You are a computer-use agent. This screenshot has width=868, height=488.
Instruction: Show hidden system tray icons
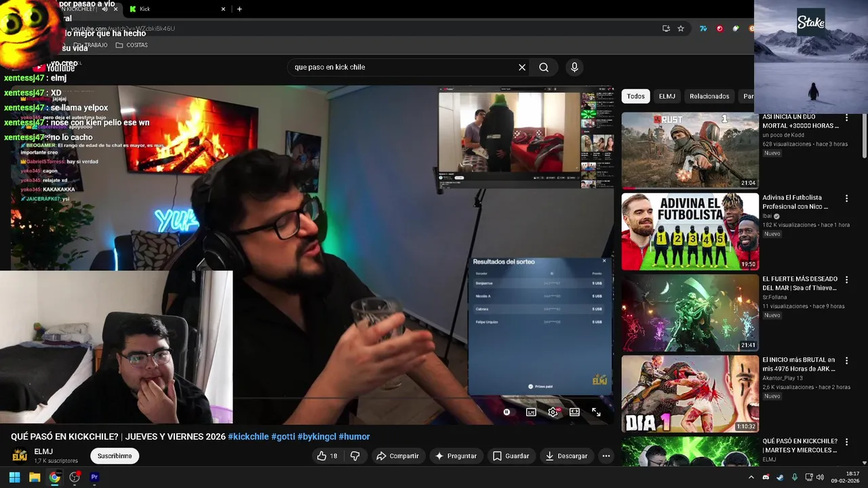pos(751,477)
